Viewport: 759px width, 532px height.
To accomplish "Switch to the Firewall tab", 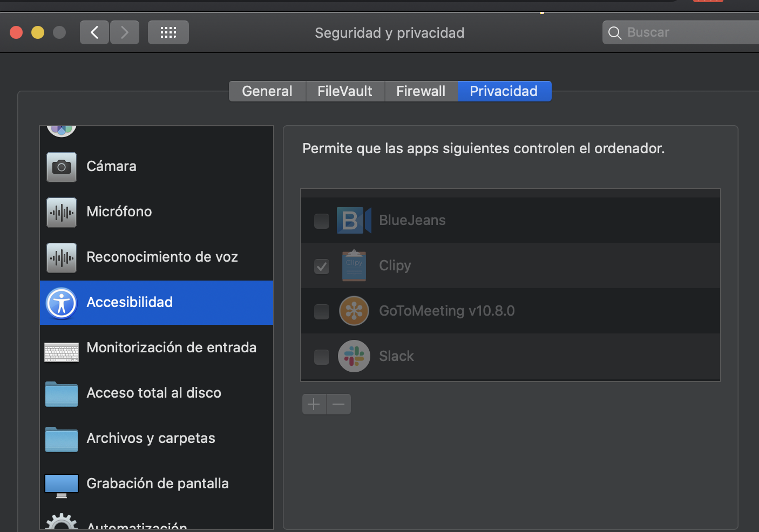I will pyautogui.click(x=421, y=91).
